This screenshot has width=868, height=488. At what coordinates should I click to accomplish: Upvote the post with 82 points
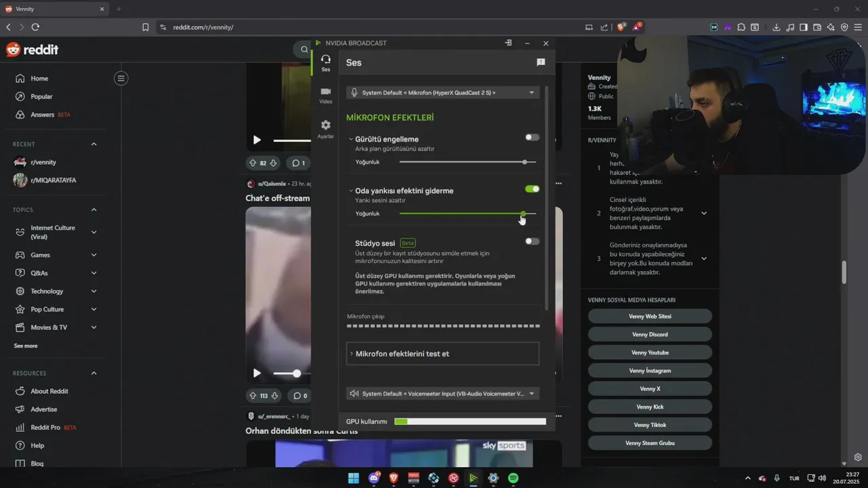click(253, 163)
